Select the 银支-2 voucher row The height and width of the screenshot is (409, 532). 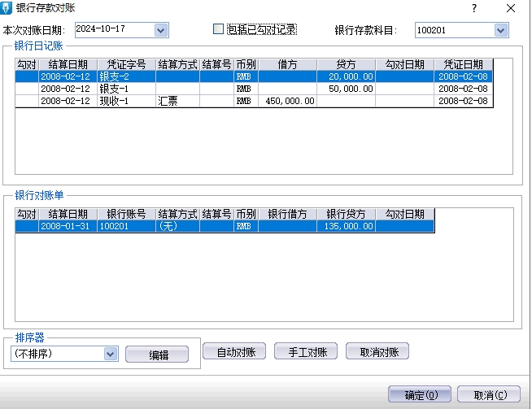254,76
